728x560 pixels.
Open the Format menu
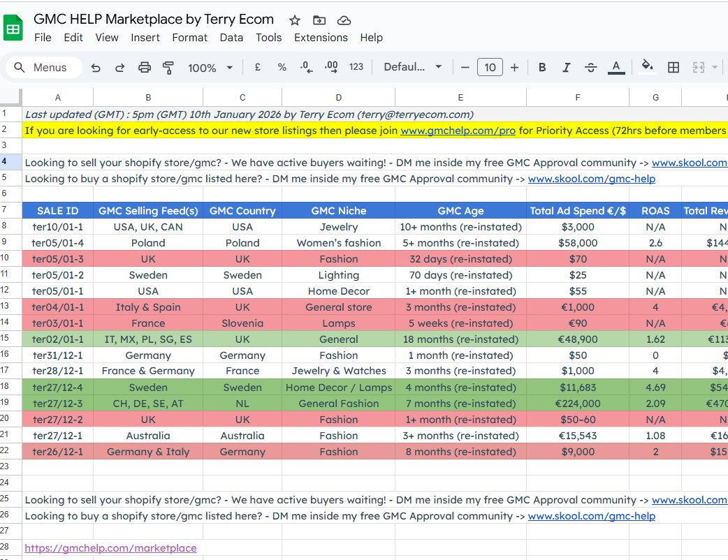point(189,38)
